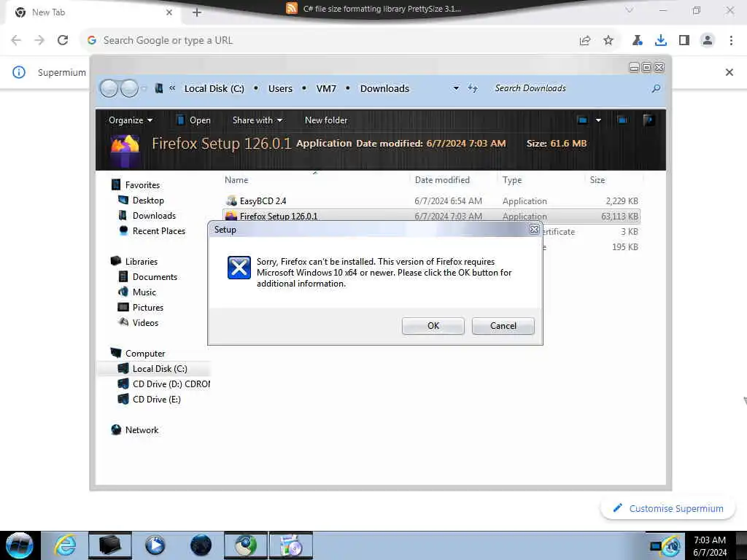Click Open in the Explorer toolbar
This screenshot has height=560, width=747.
pyautogui.click(x=193, y=120)
